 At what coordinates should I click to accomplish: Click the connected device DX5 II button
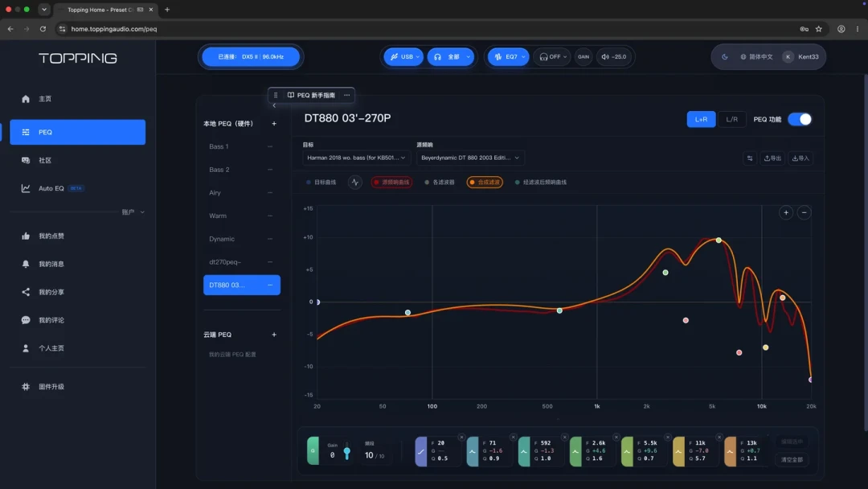(251, 56)
